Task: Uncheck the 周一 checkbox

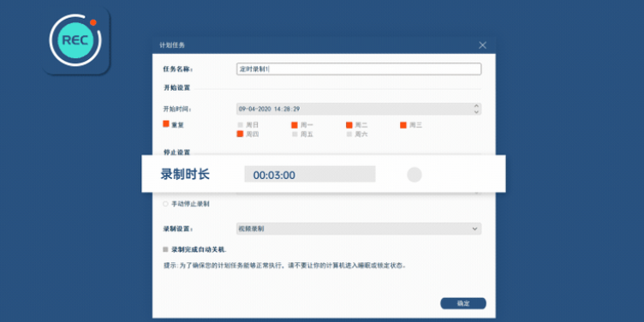Action: tap(295, 125)
